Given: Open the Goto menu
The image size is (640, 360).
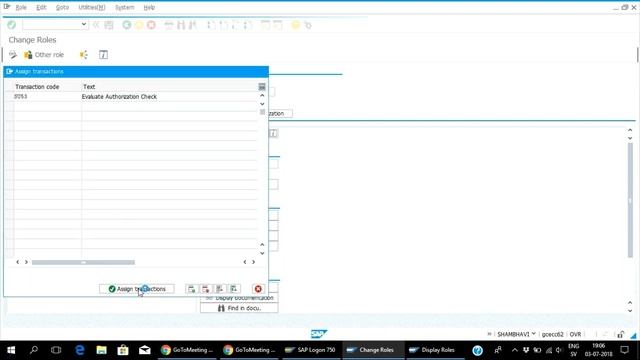Looking at the screenshot, I should [x=62, y=7].
